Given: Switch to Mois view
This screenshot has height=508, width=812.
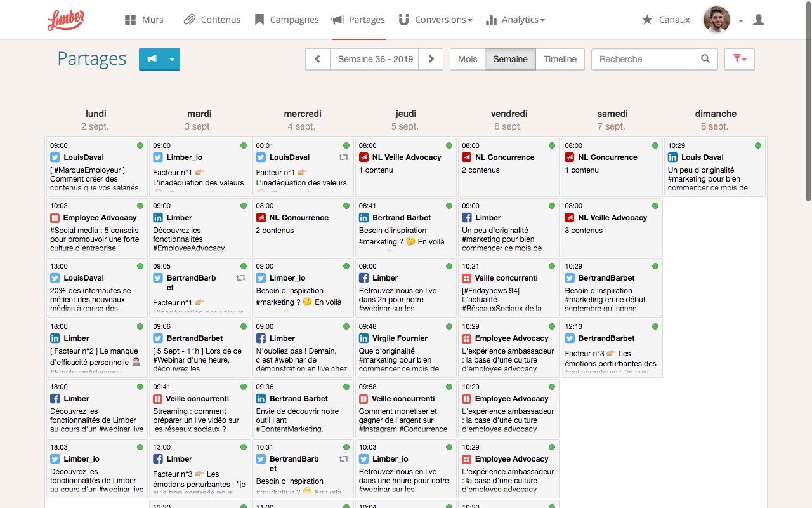Looking at the screenshot, I should [x=468, y=59].
